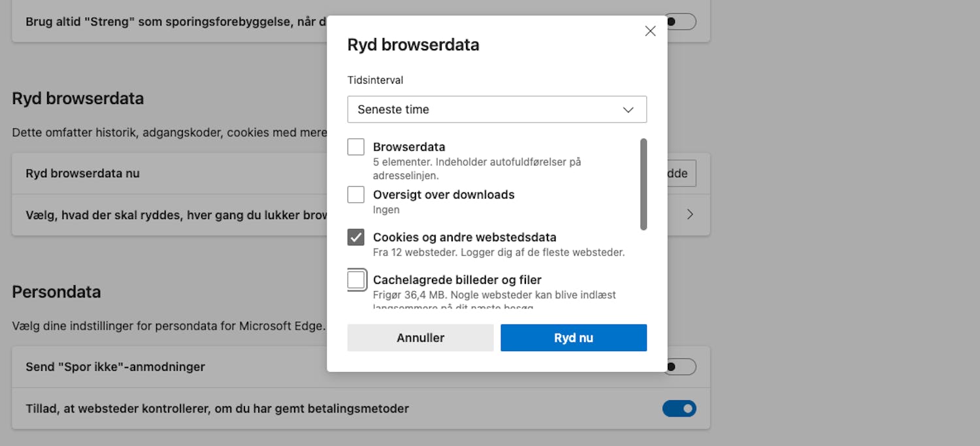
Task: Enable the "Send 'Spor ikke'-anmodninger" toggle
Action: tap(679, 367)
